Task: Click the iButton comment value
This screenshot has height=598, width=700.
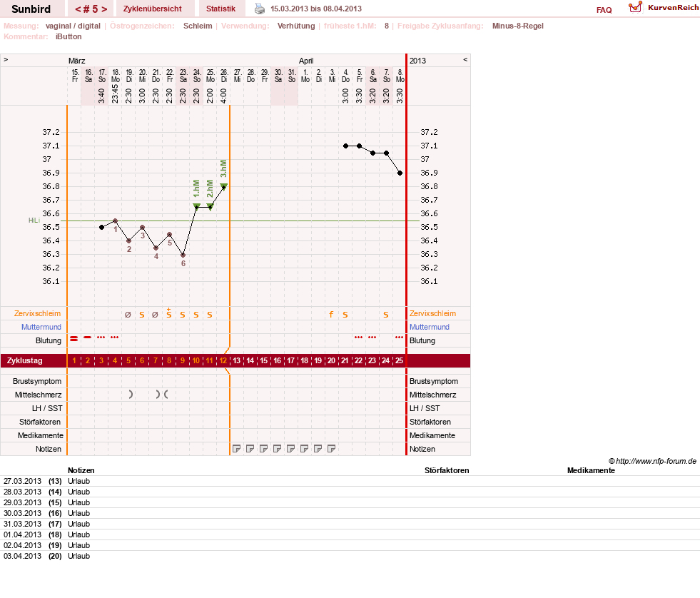Action: (69, 36)
